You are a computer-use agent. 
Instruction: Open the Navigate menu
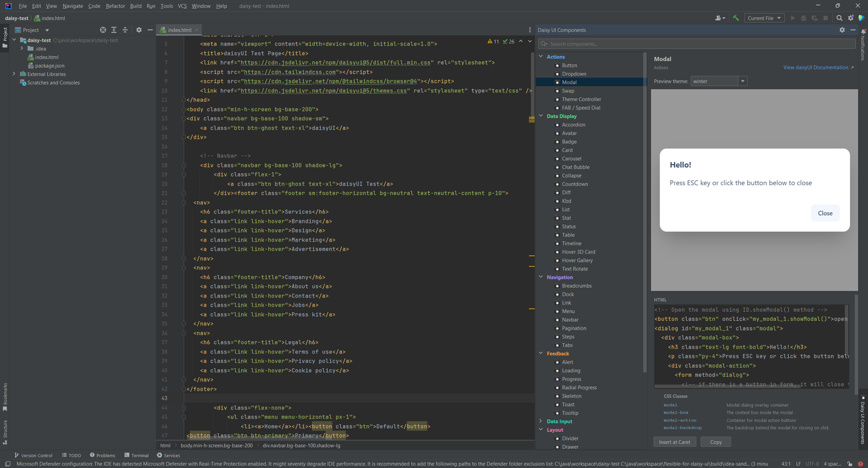pos(73,6)
